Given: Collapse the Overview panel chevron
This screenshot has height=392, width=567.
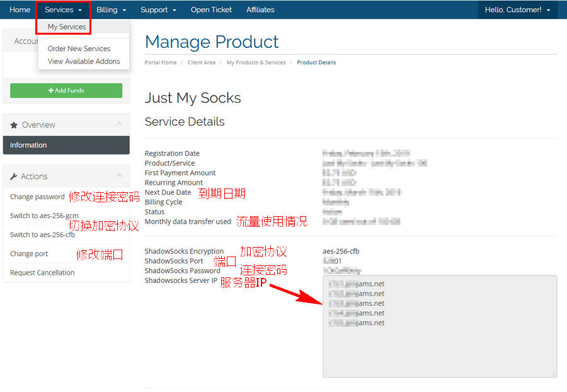Looking at the screenshot, I should click(x=119, y=125).
